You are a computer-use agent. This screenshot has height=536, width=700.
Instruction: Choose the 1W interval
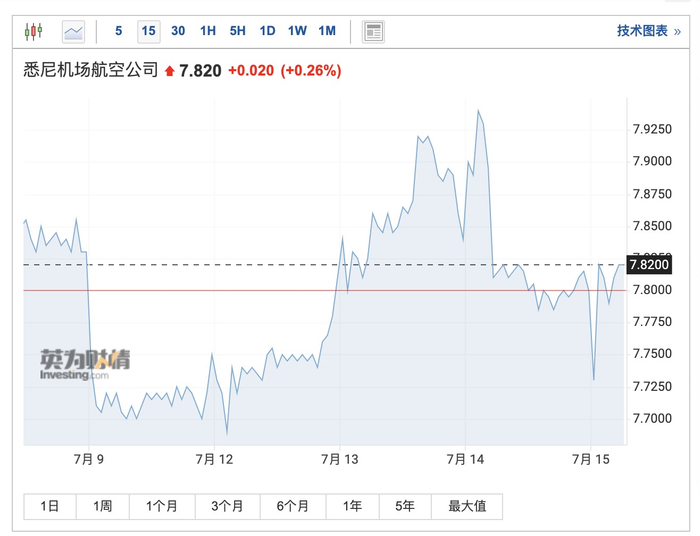(297, 31)
